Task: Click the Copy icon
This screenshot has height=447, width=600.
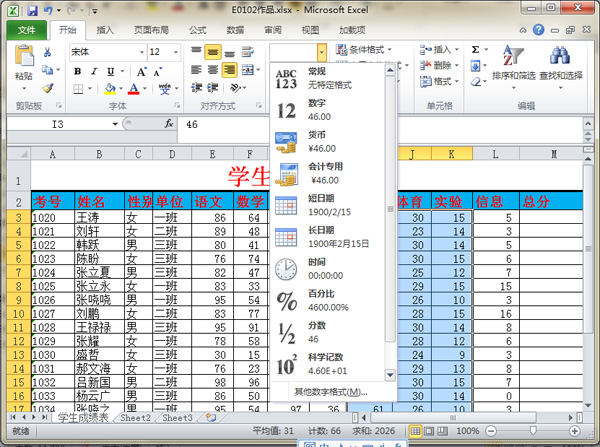Action: 47,70
